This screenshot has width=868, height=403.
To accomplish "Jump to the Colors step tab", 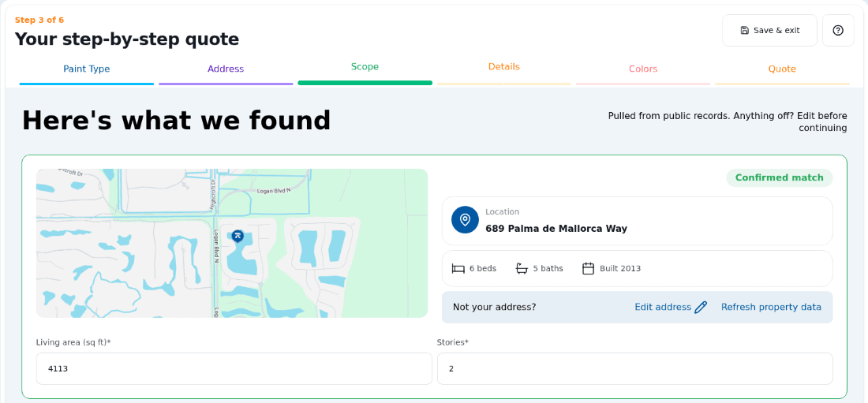I will click(x=643, y=69).
